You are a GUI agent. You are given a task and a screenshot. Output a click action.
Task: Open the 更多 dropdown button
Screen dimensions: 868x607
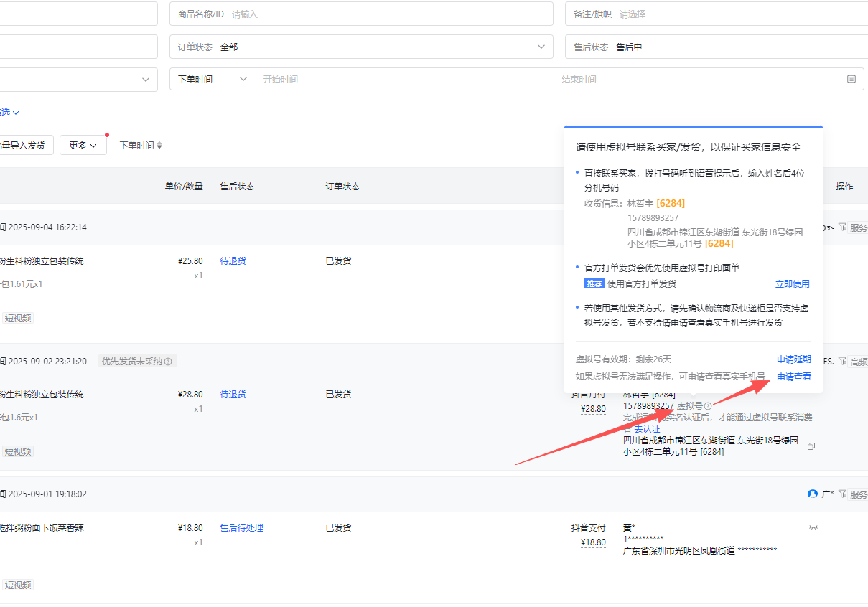[x=83, y=145]
